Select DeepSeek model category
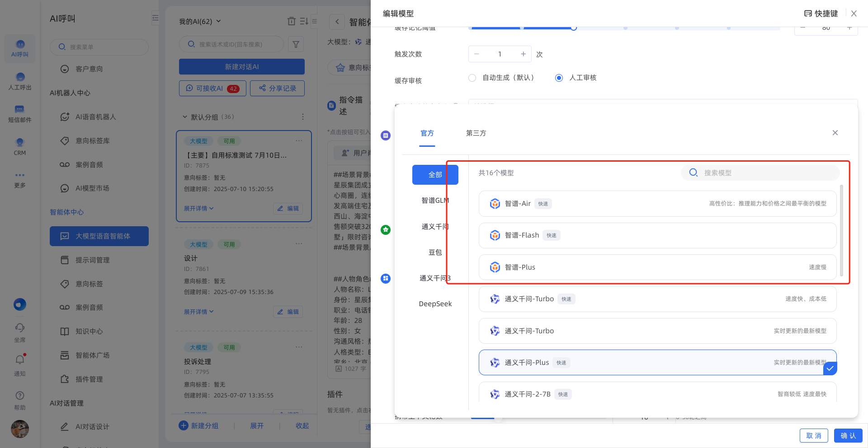Screen dimensions: 868x448 click(x=435, y=304)
